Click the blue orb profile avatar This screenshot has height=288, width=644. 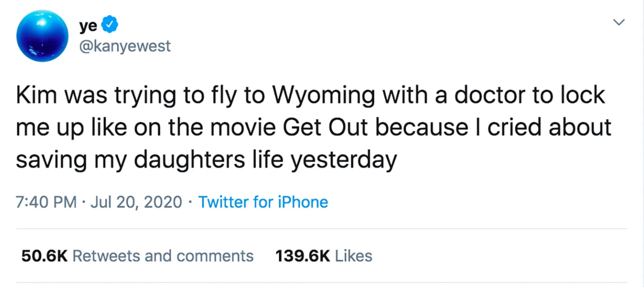point(42,36)
